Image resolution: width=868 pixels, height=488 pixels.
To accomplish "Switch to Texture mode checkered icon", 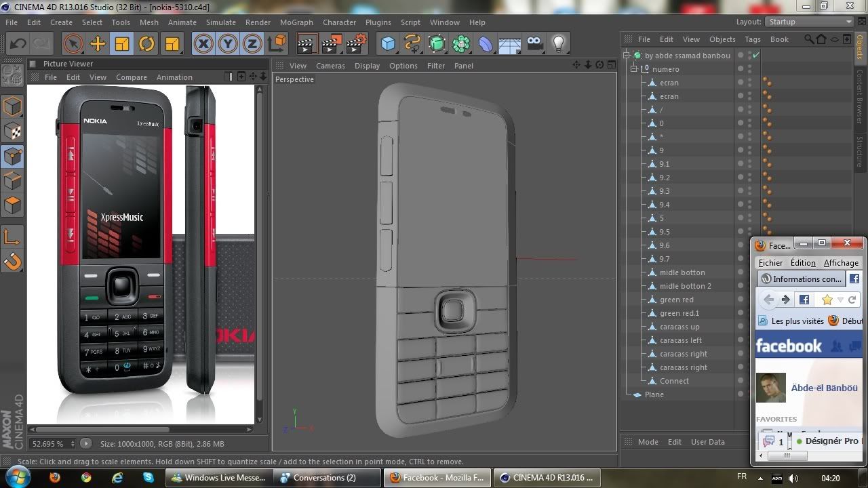I will pos(13,131).
